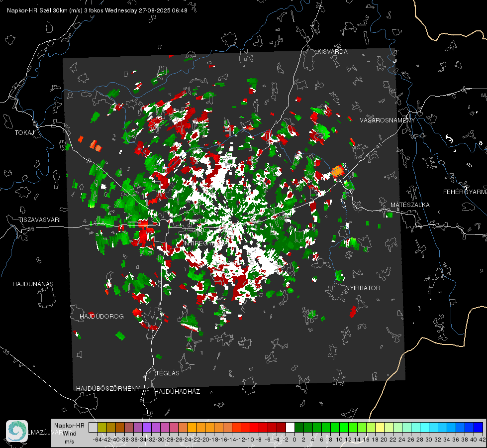
Task: Select the NYÍRBÁTOR town label
Action: coord(363,288)
